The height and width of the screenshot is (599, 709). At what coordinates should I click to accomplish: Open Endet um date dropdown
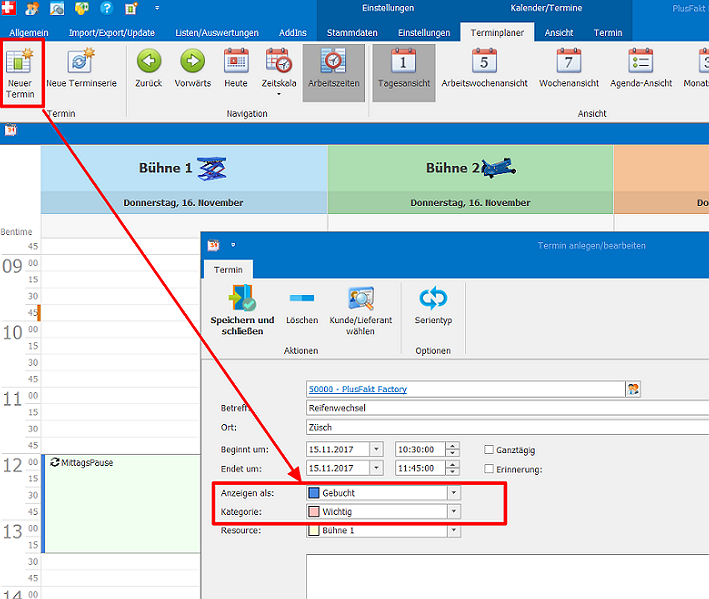coord(376,468)
